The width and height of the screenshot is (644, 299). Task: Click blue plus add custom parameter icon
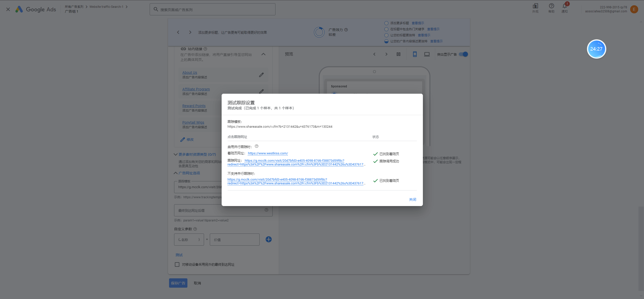(x=268, y=239)
